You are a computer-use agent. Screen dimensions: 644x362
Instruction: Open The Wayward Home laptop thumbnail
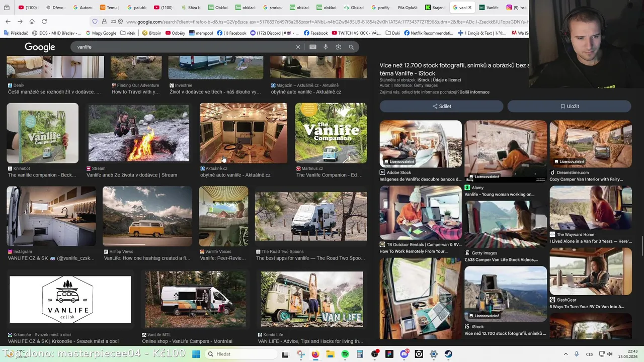tap(591, 208)
